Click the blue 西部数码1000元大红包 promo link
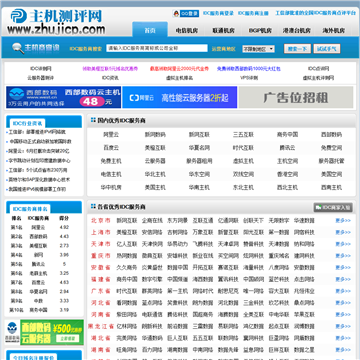 (249, 69)
